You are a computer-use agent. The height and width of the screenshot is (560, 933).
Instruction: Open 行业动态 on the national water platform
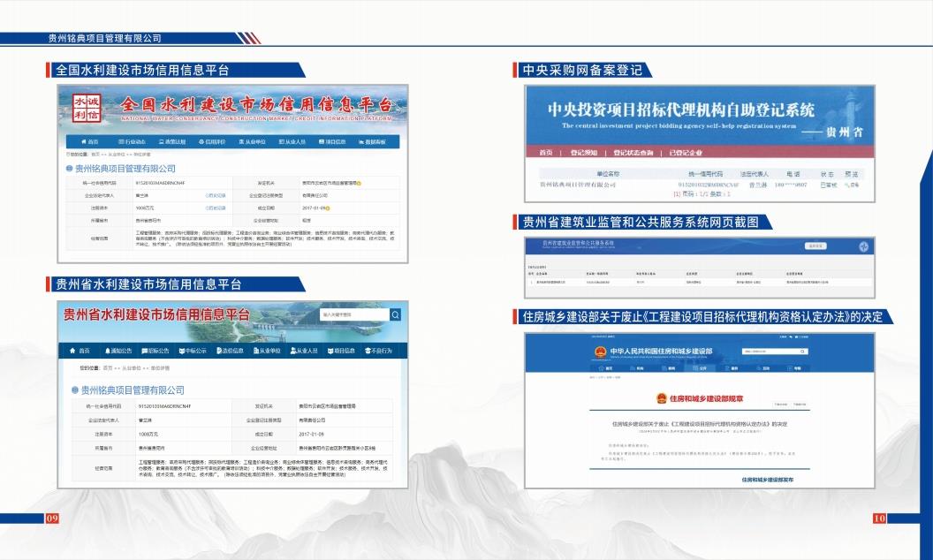(133, 141)
